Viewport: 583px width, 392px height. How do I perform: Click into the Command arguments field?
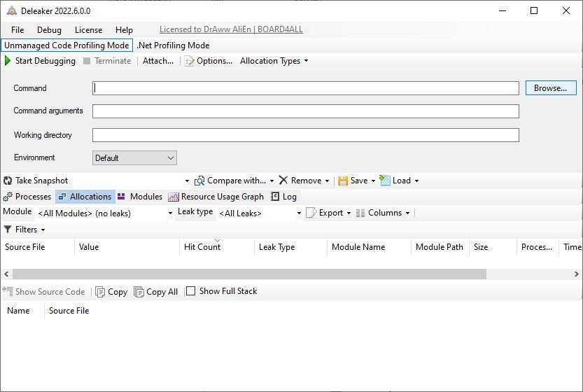click(305, 111)
